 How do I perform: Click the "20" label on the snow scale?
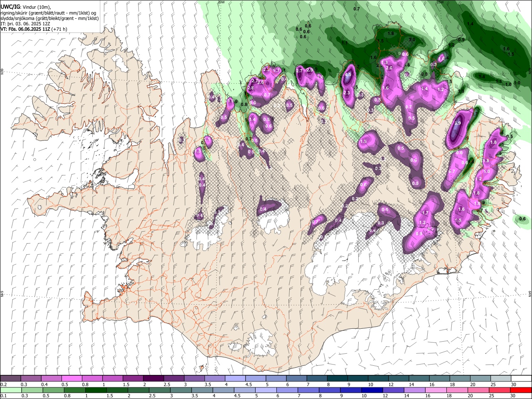(473, 384)
